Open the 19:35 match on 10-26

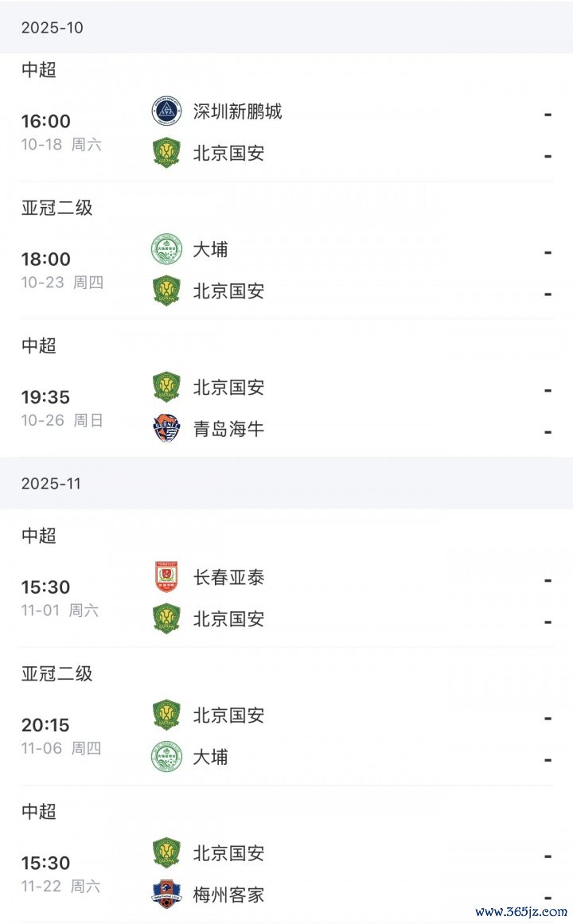click(46, 396)
